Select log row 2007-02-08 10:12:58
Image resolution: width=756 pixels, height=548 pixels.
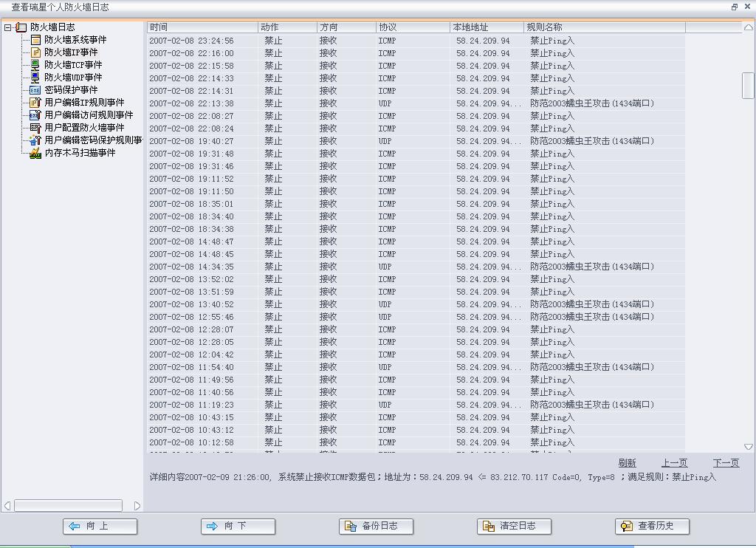pyautogui.click(x=416, y=442)
